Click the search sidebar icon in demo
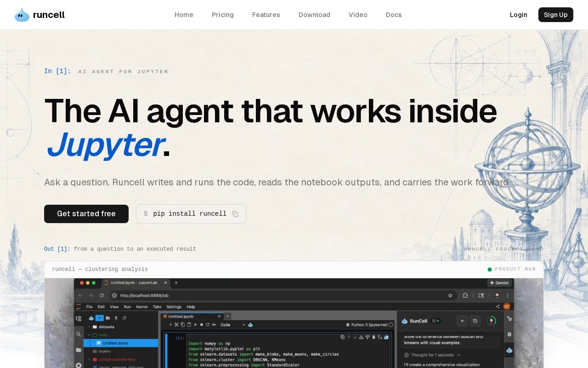Viewport: 588px width, 368px height. pyautogui.click(x=79, y=334)
